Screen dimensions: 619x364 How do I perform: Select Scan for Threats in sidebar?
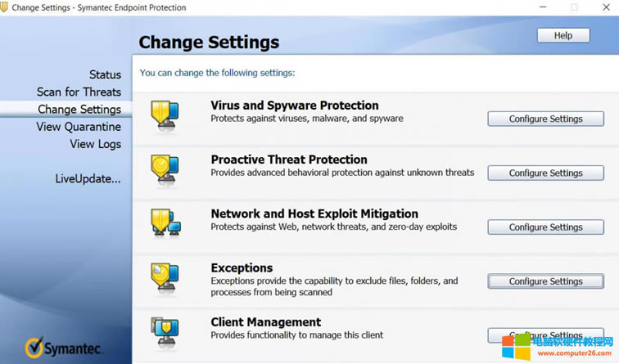pos(79,92)
